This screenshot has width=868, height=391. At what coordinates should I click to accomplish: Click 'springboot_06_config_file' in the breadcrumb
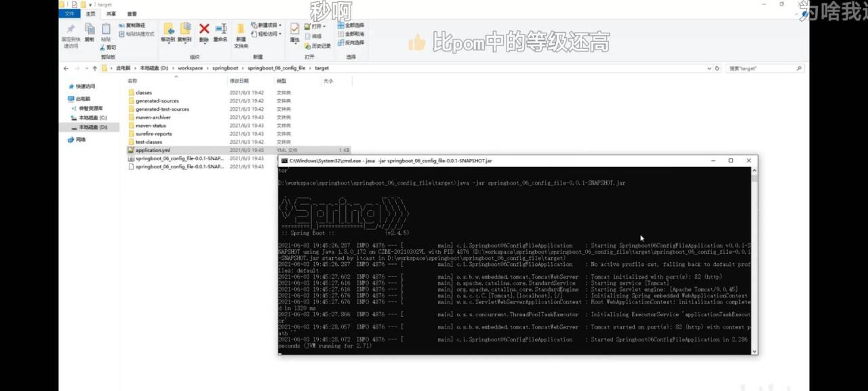point(277,68)
